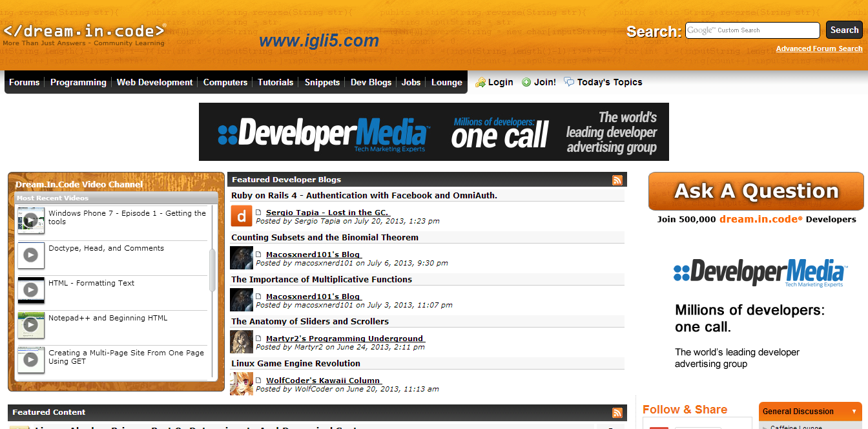Open Sergio Tapia - Lost in the GC blog
The width and height of the screenshot is (868, 429).
click(328, 213)
